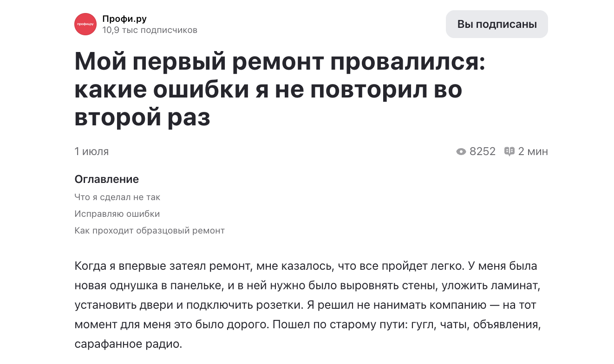
Task: Click the reading time book icon
Action: click(x=509, y=151)
